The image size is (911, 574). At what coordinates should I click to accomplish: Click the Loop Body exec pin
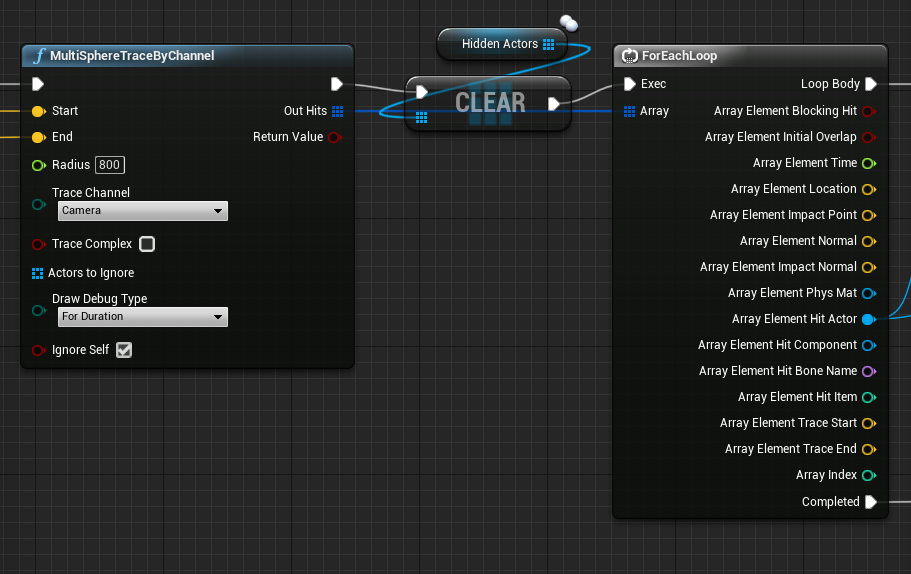[x=870, y=84]
